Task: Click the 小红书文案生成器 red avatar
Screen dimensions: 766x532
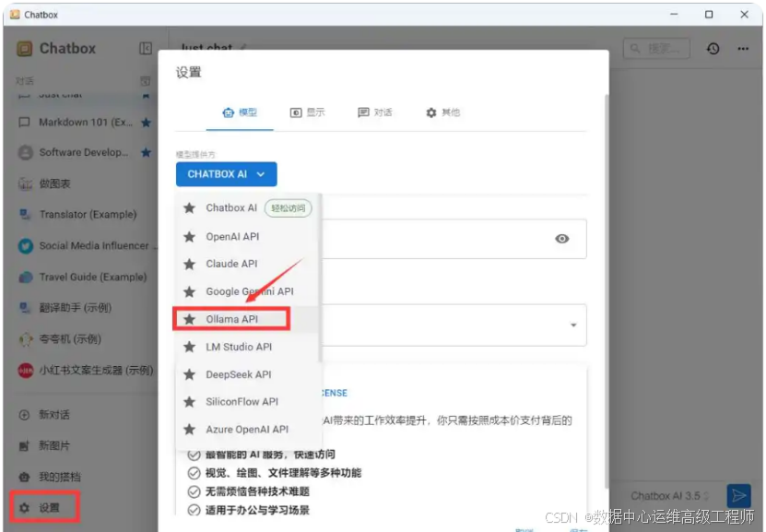Action: 26,371
